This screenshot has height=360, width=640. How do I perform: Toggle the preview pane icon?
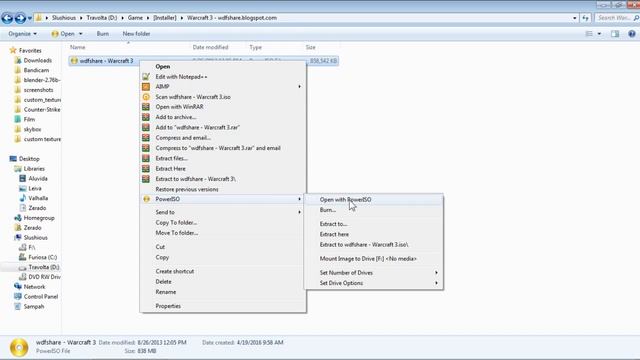(x=615, y=34)
